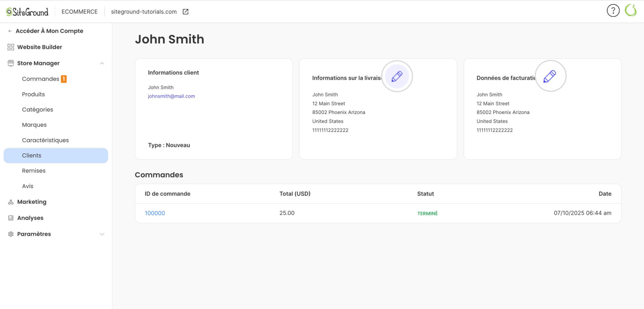
Task: Open Website Builder menu item
Action: 40,47
